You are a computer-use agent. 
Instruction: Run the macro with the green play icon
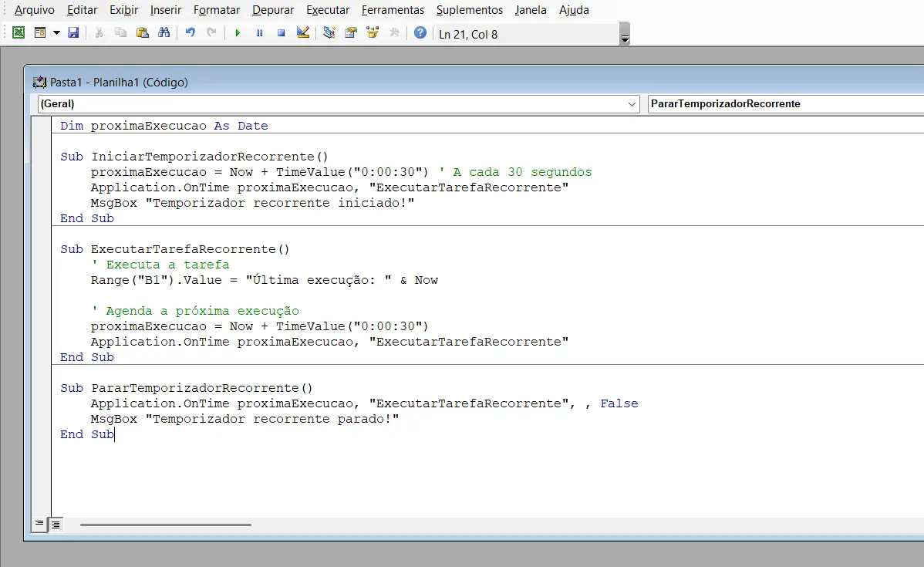pyautogui.click(x=238, y=33)
